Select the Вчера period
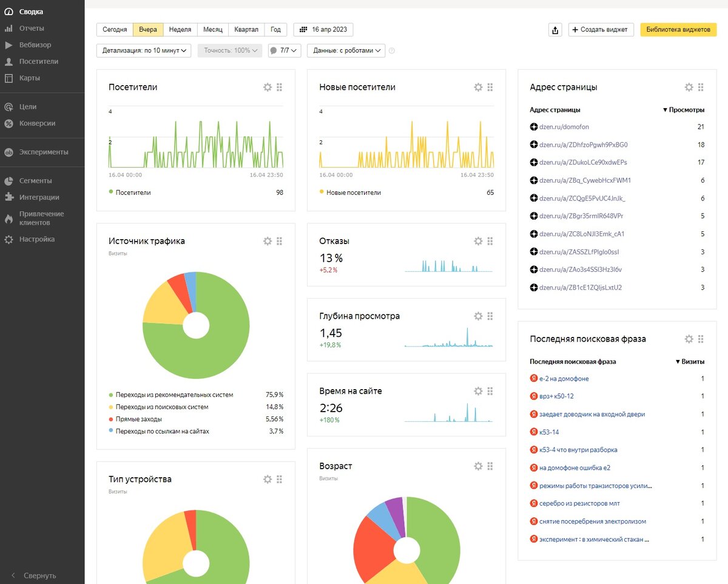 tap(148, 30)
